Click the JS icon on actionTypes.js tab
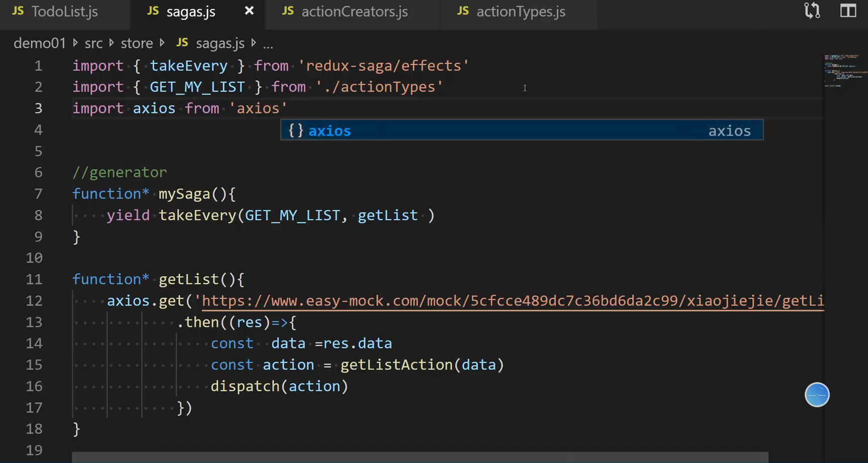Image resolution: width=868 pixels, height=463 pixels. [x=463, y=11]
